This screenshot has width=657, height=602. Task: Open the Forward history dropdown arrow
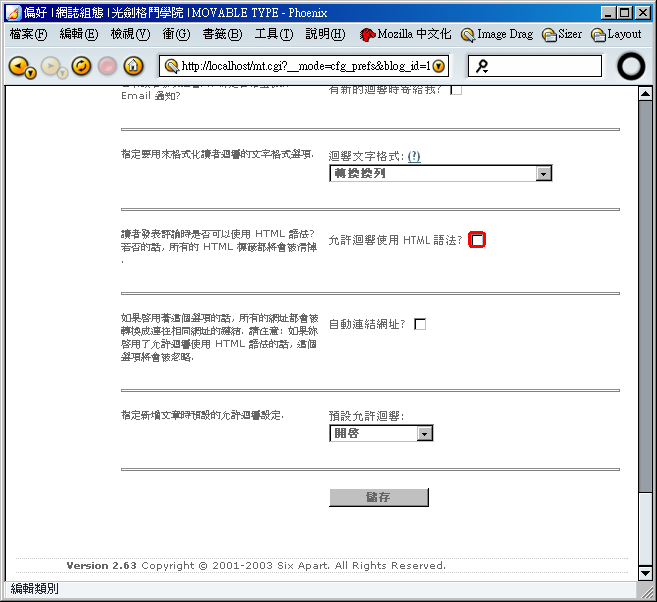click(62, 74)
